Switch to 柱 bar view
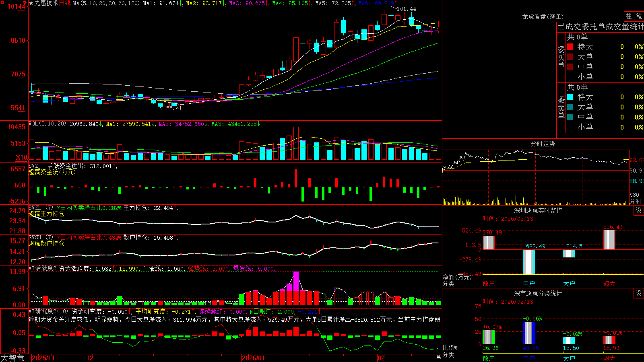 (629, 16)
